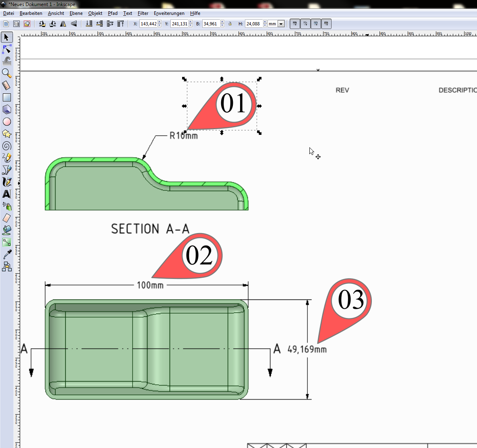Rotate the selected callout 90 degrees clockwise
477x448 pixels.
[x=52, y=23]
